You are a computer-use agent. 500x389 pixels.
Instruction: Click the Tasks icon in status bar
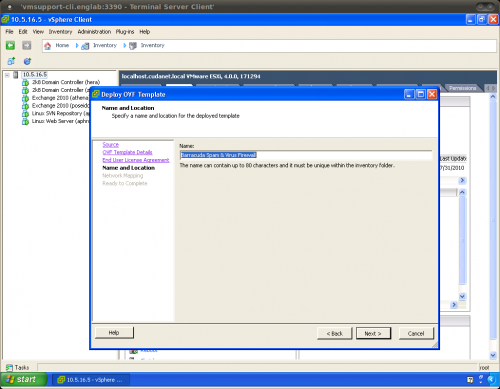(x=9, y=367)
